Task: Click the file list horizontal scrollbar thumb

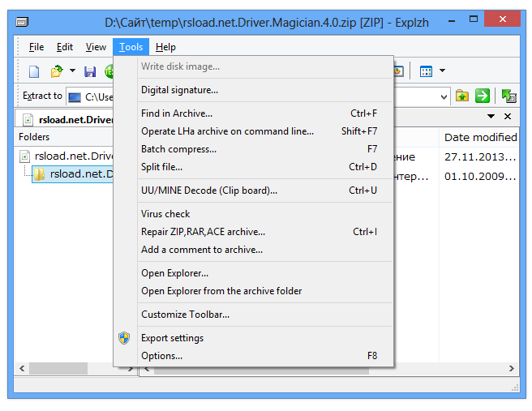Action: coord(261,370)
